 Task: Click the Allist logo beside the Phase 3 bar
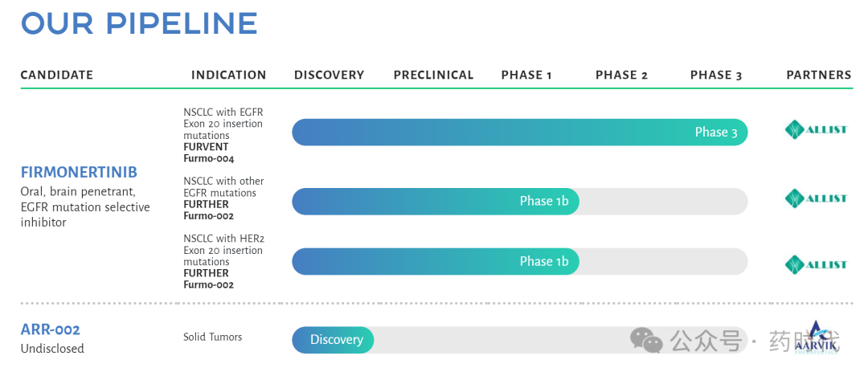(x=816, y=130)
